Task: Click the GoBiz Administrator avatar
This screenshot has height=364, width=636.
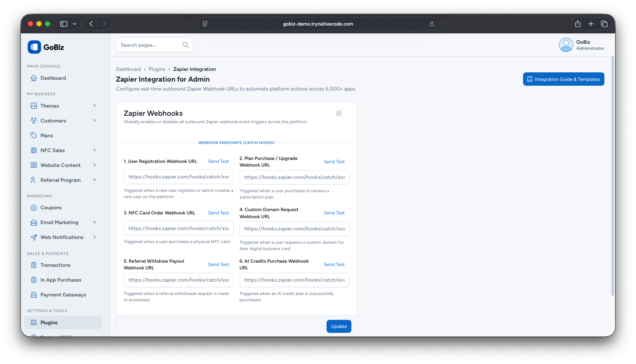Action: 566,45
